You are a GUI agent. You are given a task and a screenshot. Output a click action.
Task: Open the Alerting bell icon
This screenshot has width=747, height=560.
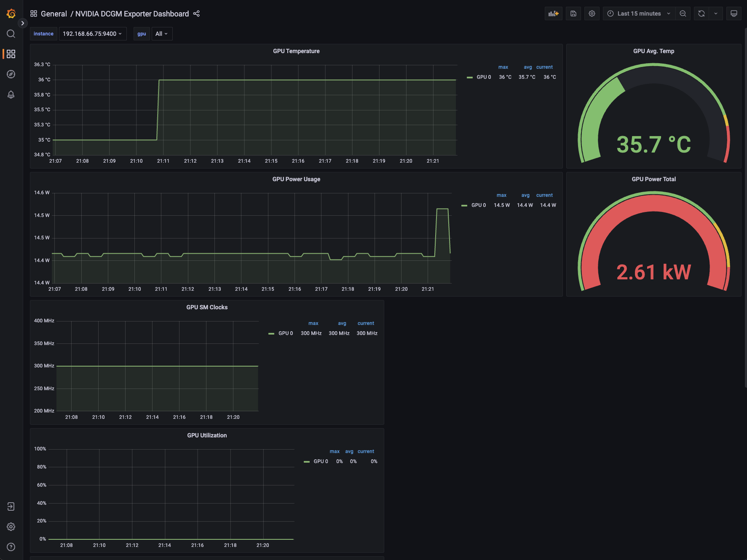[x=11, y=94]
